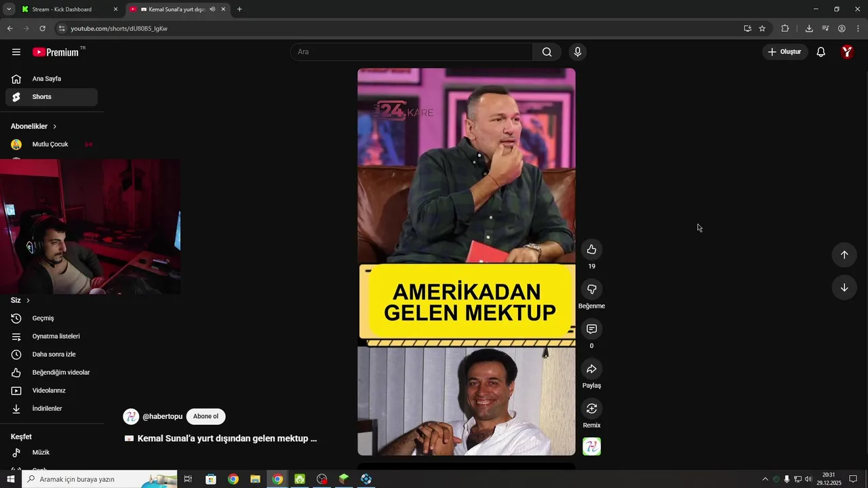The width and height of the screenshot is (868, 488).
Task: Open Task View on taskbar
Action: click(188, 479)
